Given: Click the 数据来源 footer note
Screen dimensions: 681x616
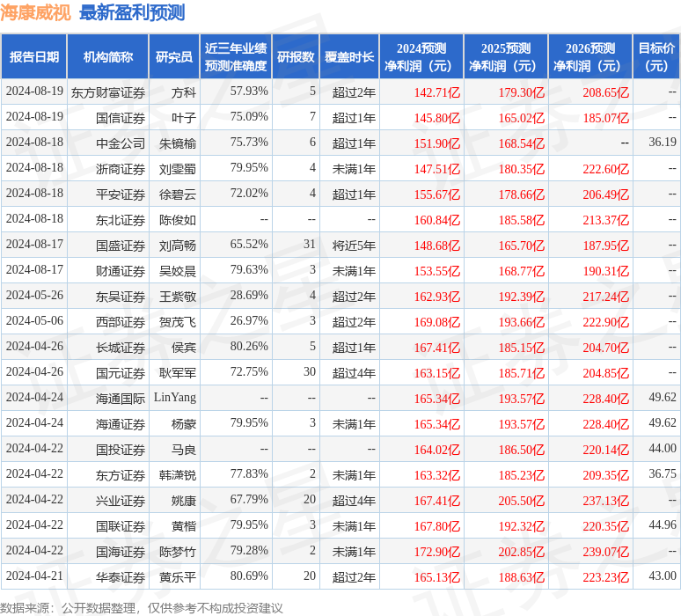Looking at the screenshot, I should 141,608.
